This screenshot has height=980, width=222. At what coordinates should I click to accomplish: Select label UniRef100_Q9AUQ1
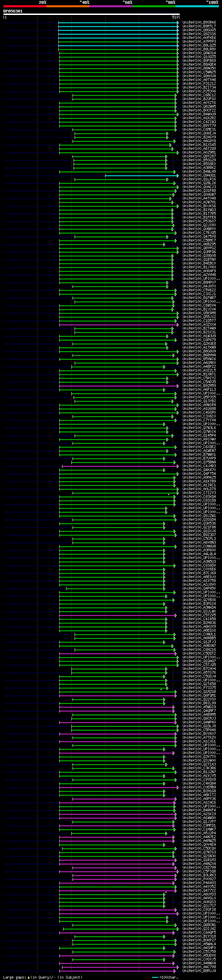pyautogui.click(x=199, y=175)
